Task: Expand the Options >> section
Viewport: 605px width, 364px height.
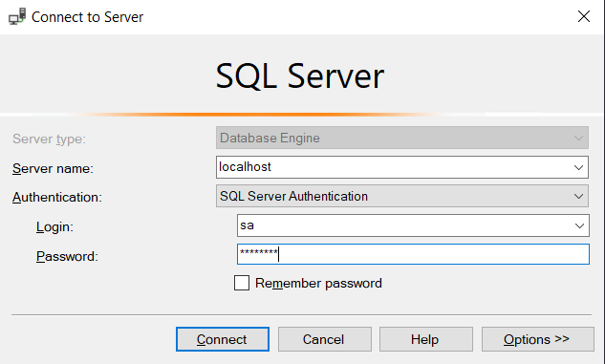Action: (x=537, y=339)
